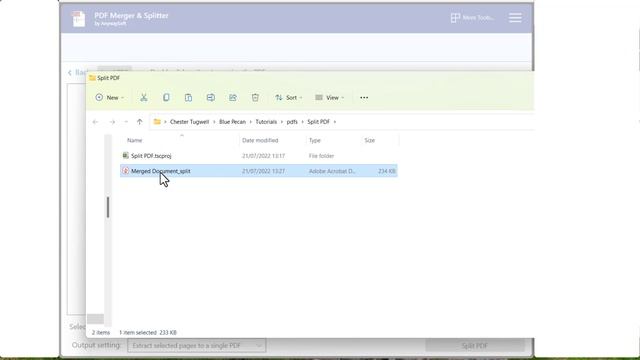Click Split PDF button in PDF Merger
The height and width of the screenshot is (360, 640).
pyautogui.click(x=475, y=346)
